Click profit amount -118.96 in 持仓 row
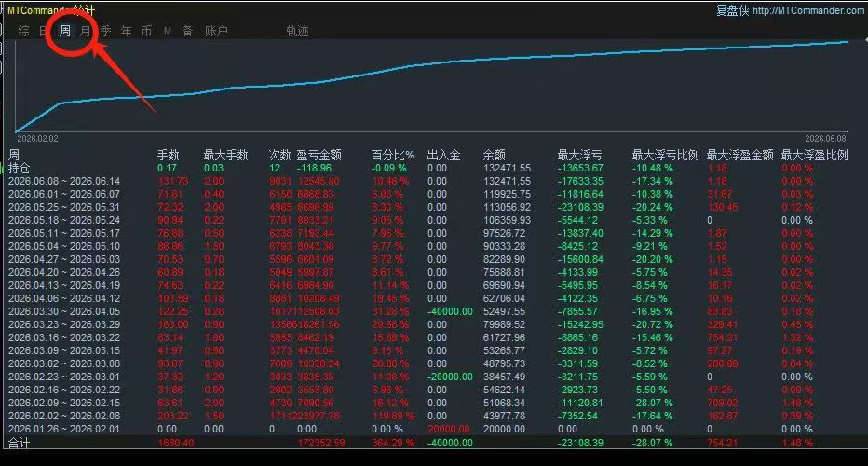The height and width of the screenshot is (466, 868). click(x=314, y=168)
